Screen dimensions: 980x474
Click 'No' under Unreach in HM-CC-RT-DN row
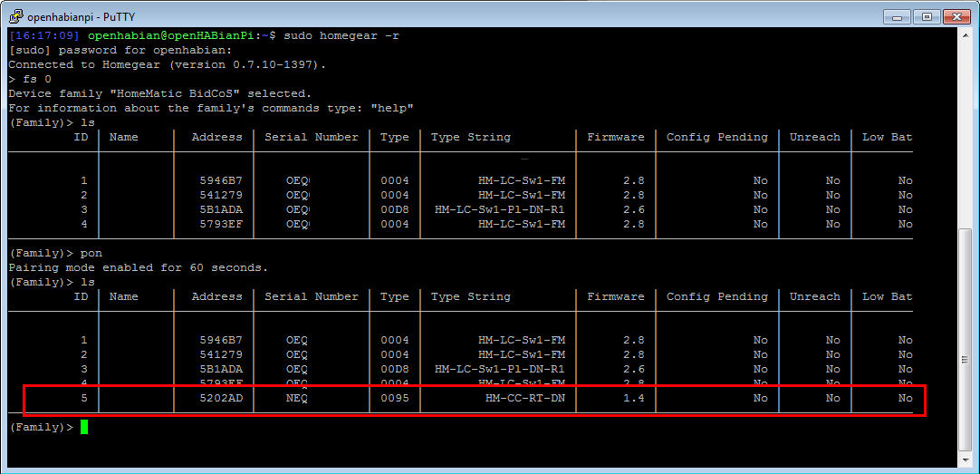tap(832, 398)
